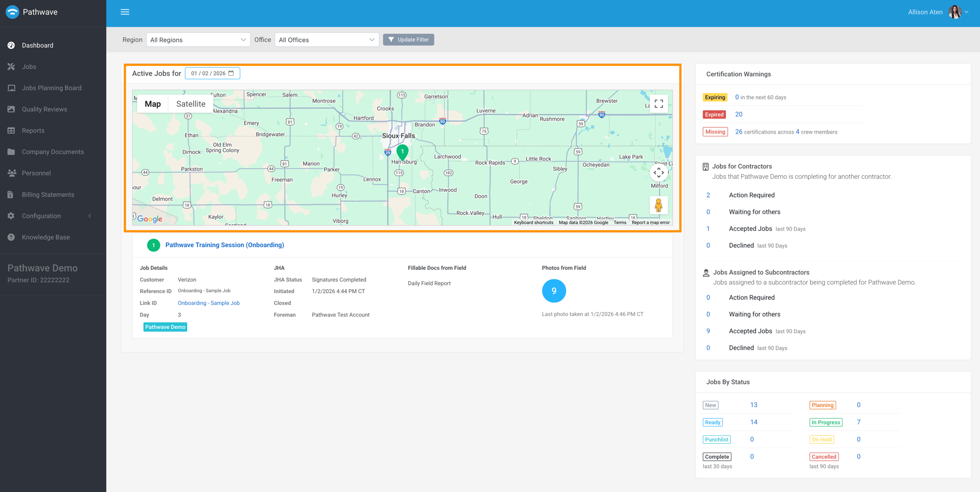Open Pathwave Training Session (Onboarding) job
The height and width of the screenshot is (492, 980).
225,245
